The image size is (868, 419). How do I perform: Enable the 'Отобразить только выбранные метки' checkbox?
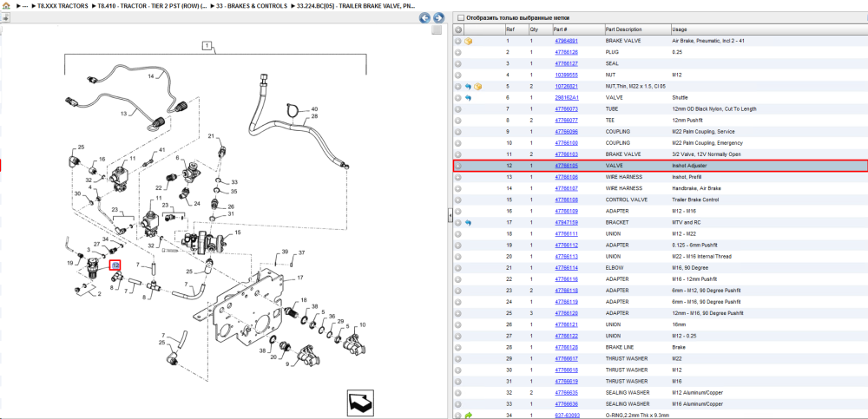coord(461,17)
